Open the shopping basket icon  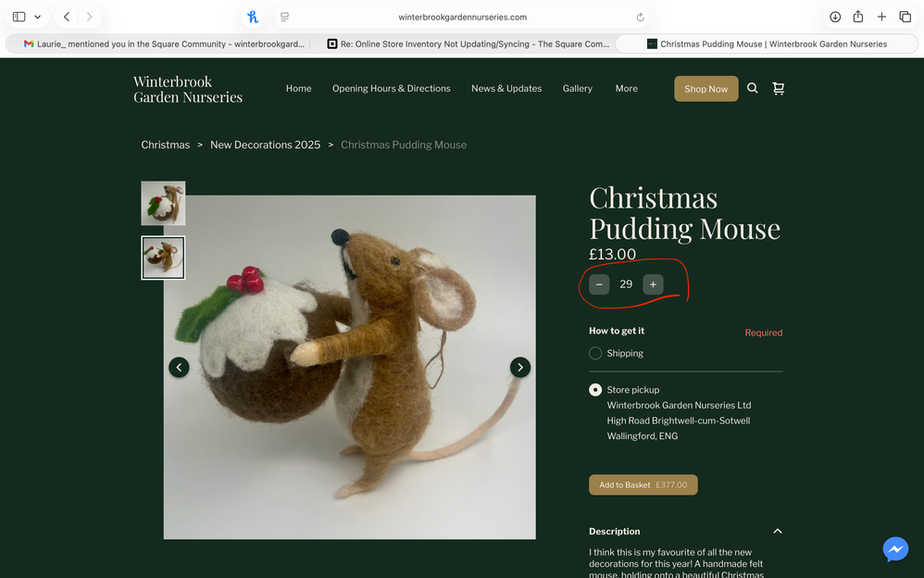click(778, 89)
